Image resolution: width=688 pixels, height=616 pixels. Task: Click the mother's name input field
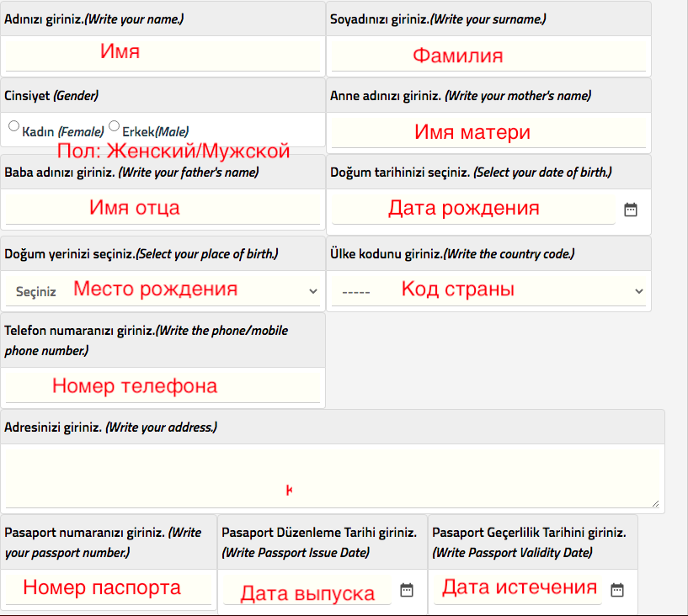488,132
